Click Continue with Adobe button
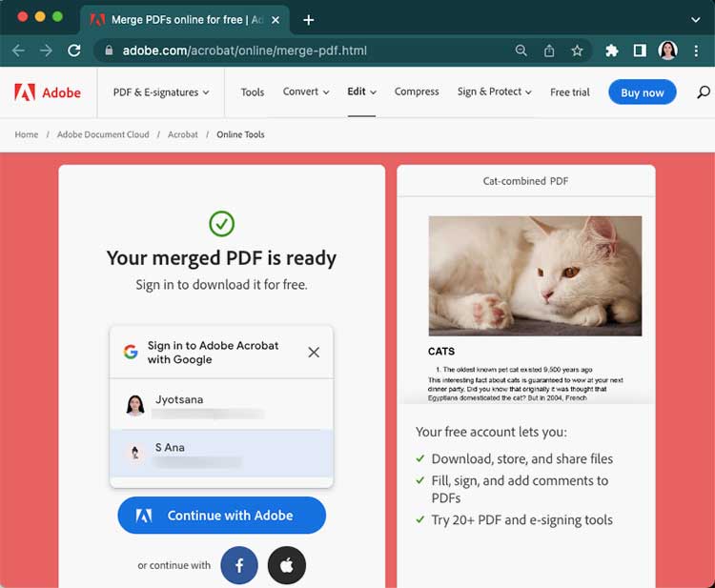Image resolution: width=715 pixels, height=588 pixels. pyautogui.click(x=221, y=515)
